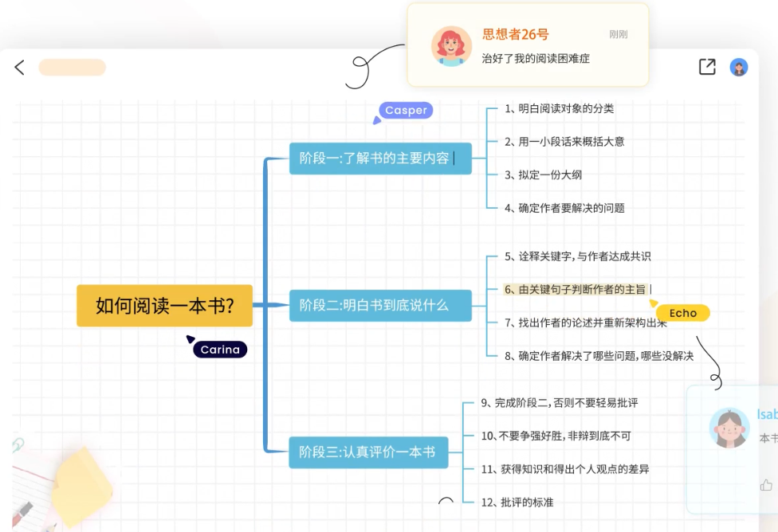Click the Casper collaborator cursor label
This screenshot has width=778, height=532.
pos(406,111)
